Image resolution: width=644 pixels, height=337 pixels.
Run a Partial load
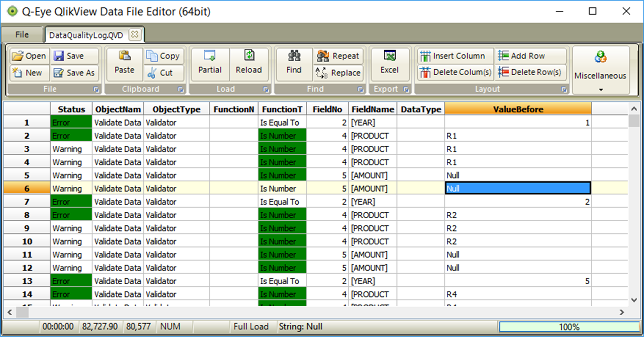210,64
